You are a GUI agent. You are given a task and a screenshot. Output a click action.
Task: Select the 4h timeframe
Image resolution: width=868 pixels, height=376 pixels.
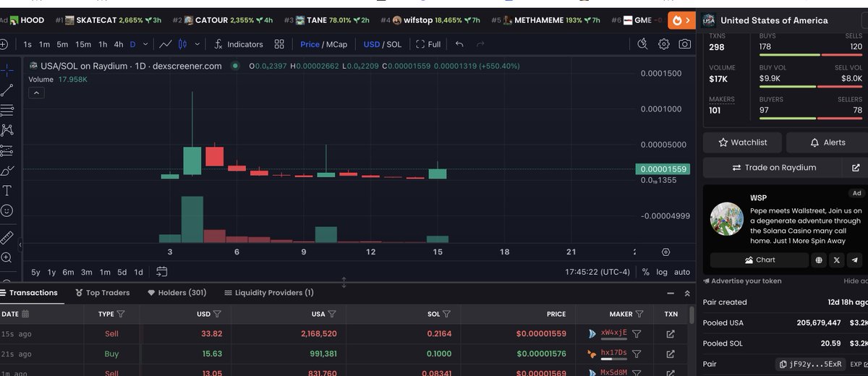118,44
